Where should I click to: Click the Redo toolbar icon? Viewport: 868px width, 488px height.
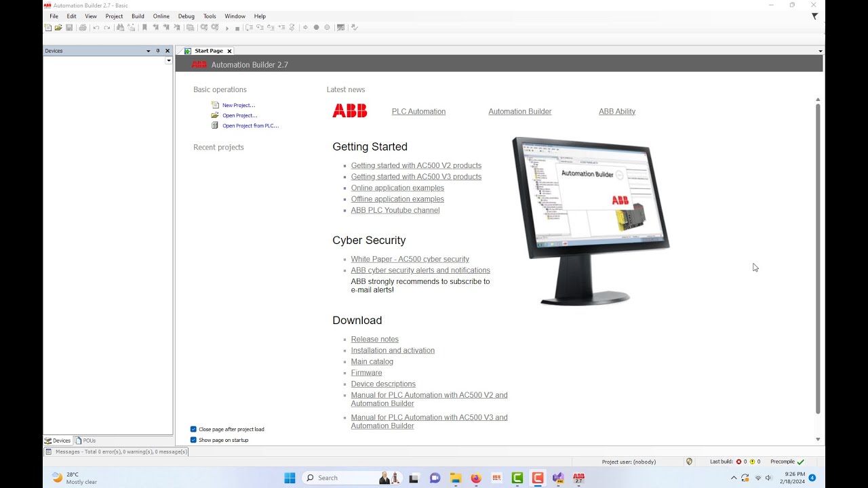click(107, 28)
